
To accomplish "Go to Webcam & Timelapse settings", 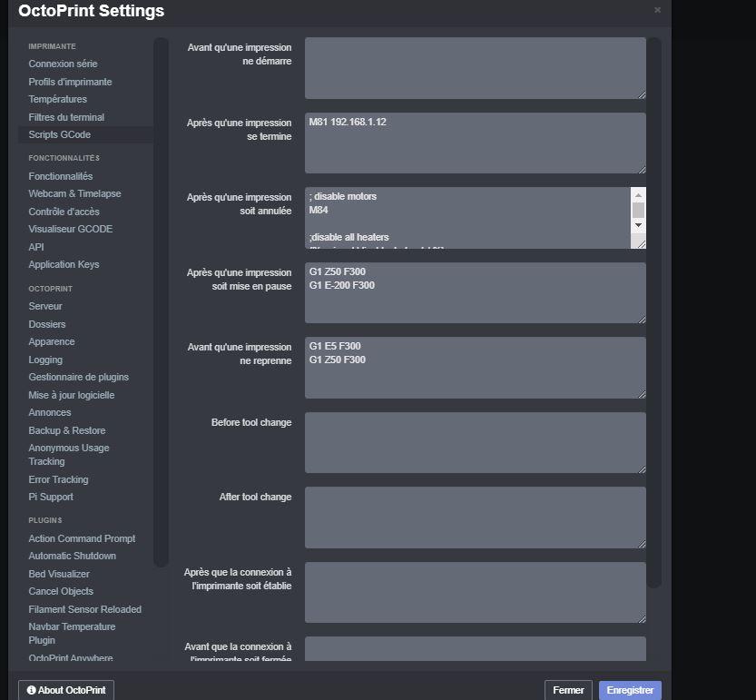I will [x=74, y=193].
